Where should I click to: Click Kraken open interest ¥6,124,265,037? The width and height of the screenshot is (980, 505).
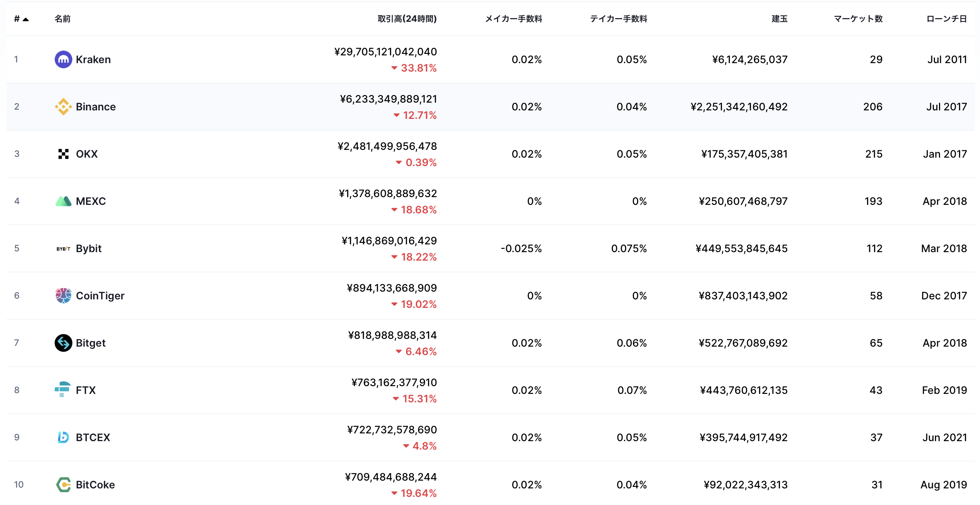click(x=750, y=59)
